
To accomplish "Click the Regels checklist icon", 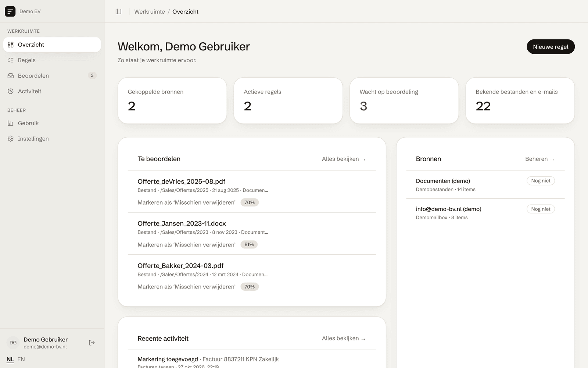I will click(x=11, y=60).
